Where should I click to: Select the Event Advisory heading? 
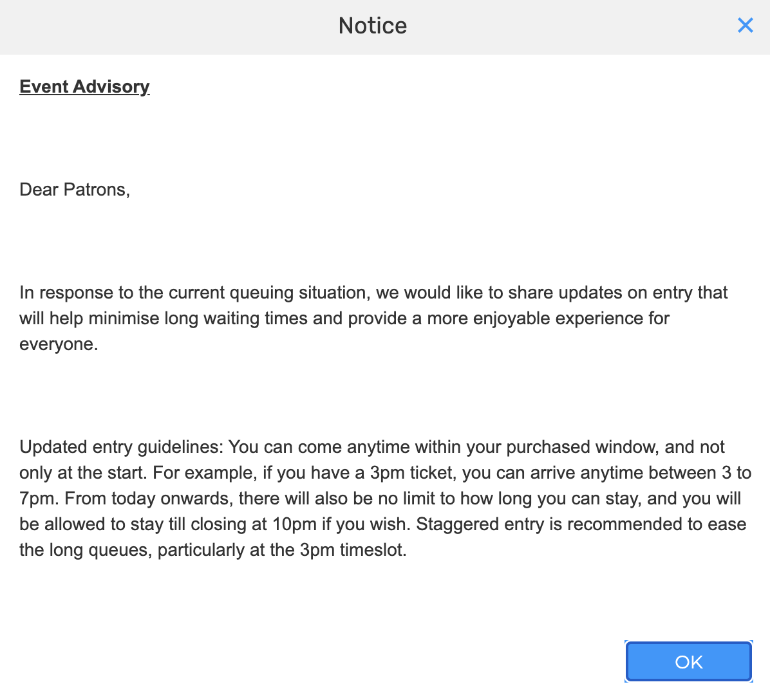coord(84,87)
